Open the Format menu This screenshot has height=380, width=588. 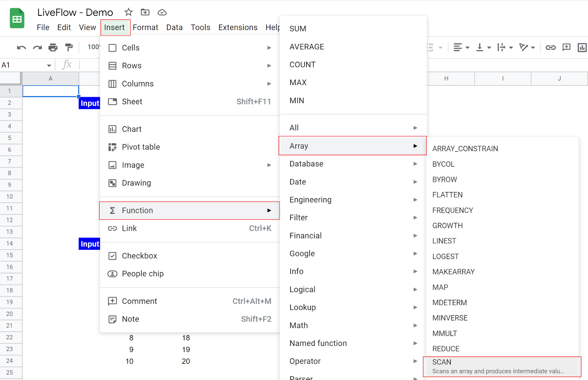click(146, 27)
